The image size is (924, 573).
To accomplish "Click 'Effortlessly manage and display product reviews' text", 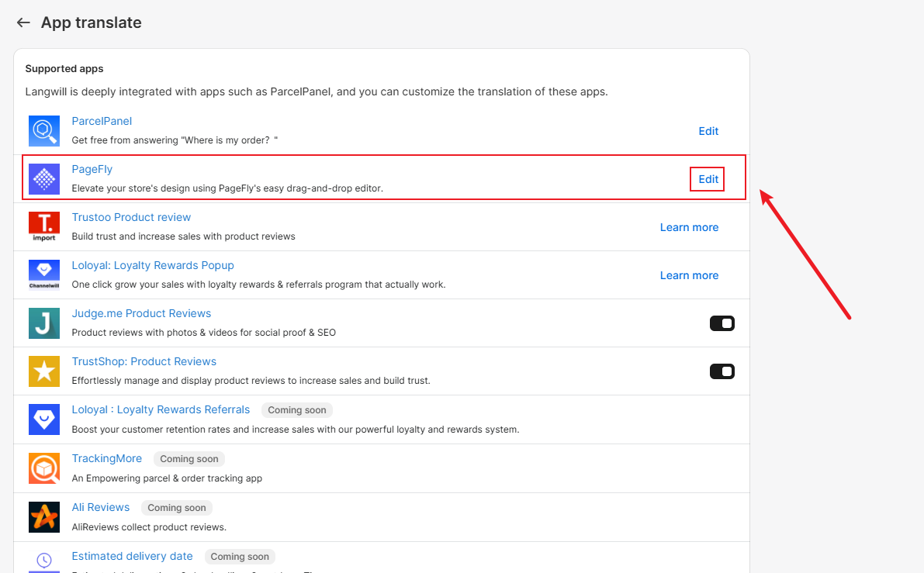I will (x=251, y=381).
